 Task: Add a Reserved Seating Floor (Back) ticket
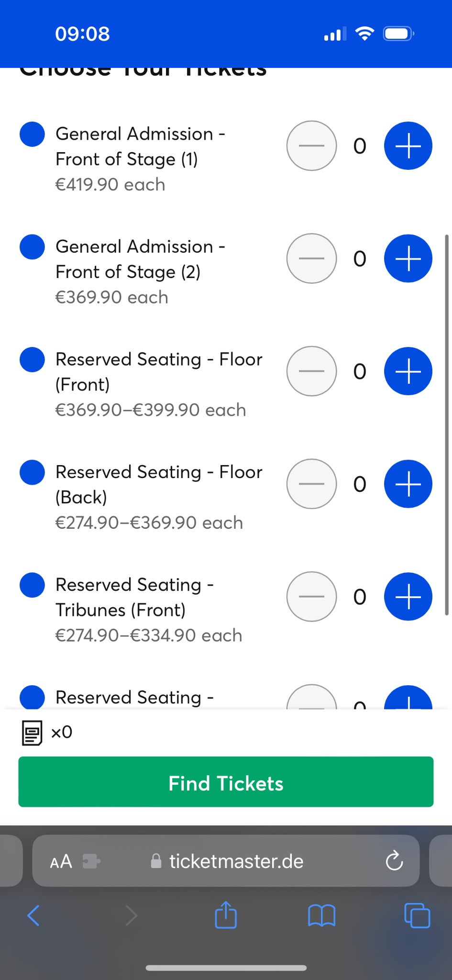pyautogui.click(x=408, y=484)
